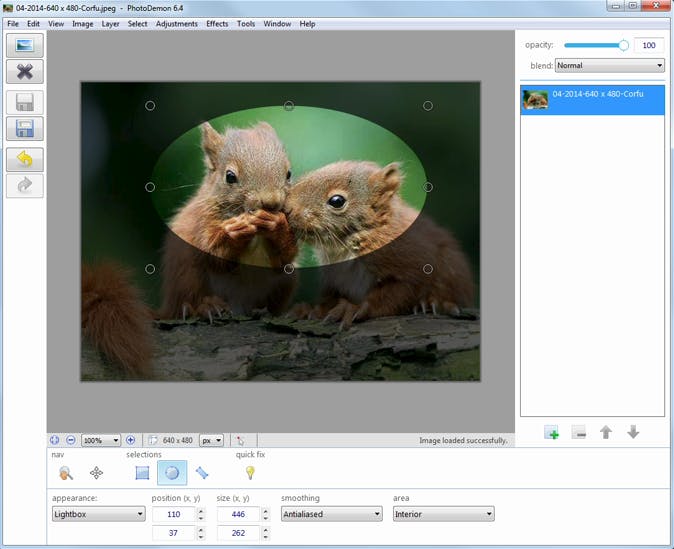Undo the last action with yellow arrow

tap(25, 159)
